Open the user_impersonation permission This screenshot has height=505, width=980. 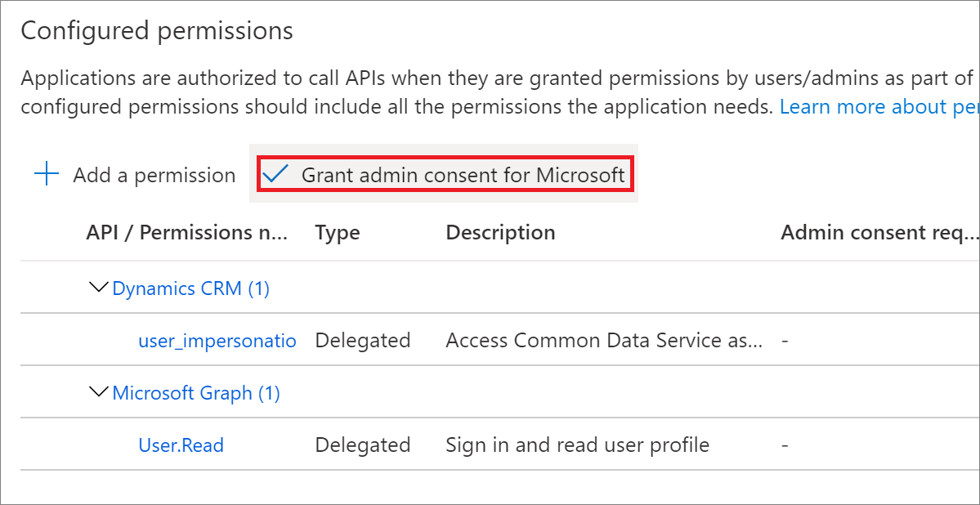tap(217, 341)
